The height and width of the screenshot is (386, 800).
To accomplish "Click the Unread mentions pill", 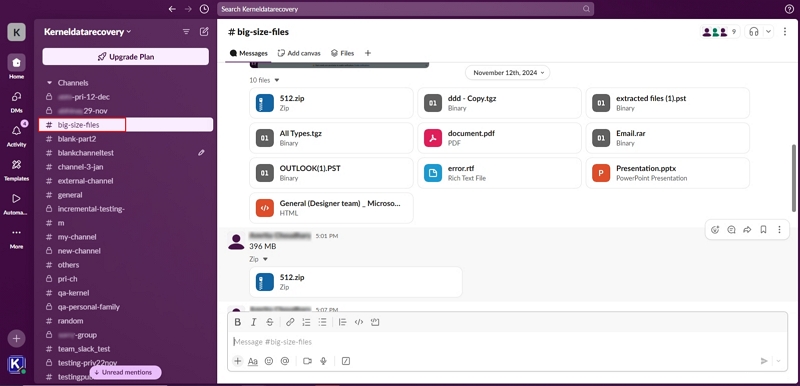I will point(126,373).
